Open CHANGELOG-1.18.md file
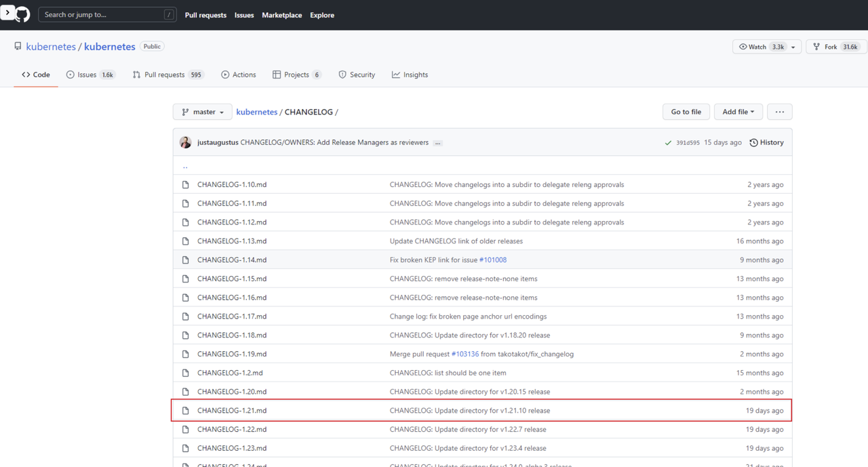 (x=232, y=335)
